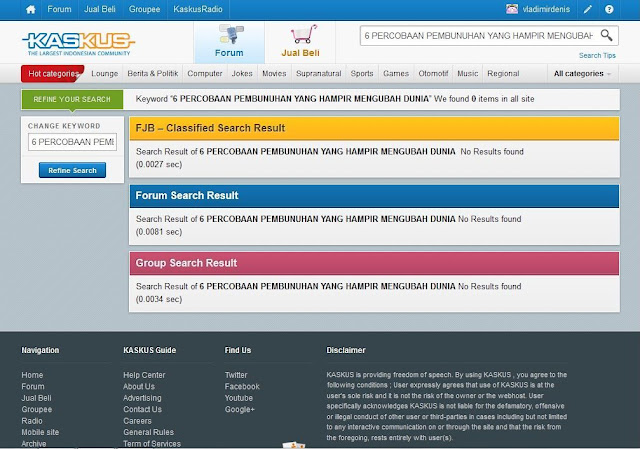Click the home icon in top bar

point(31,9)
